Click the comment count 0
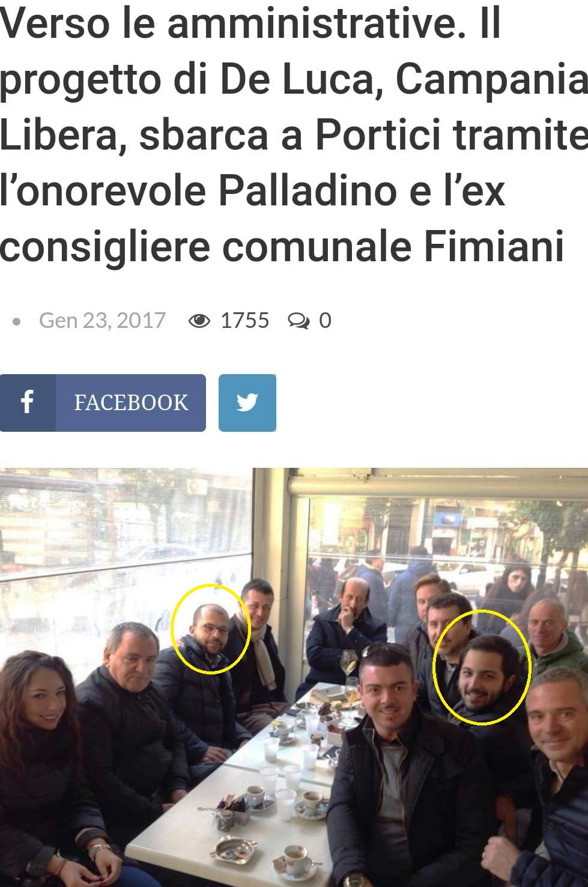Screen dimensions: 588x887 (325, 320)
